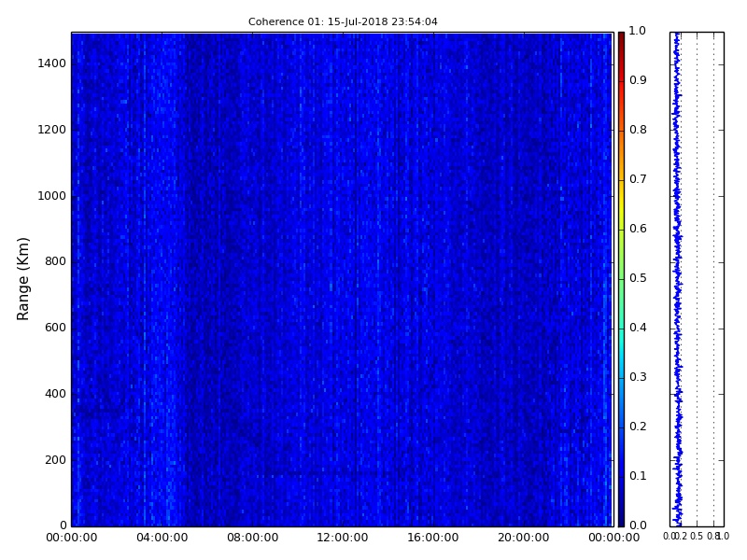Click the colorbar label 0.6

coord(638,229)
